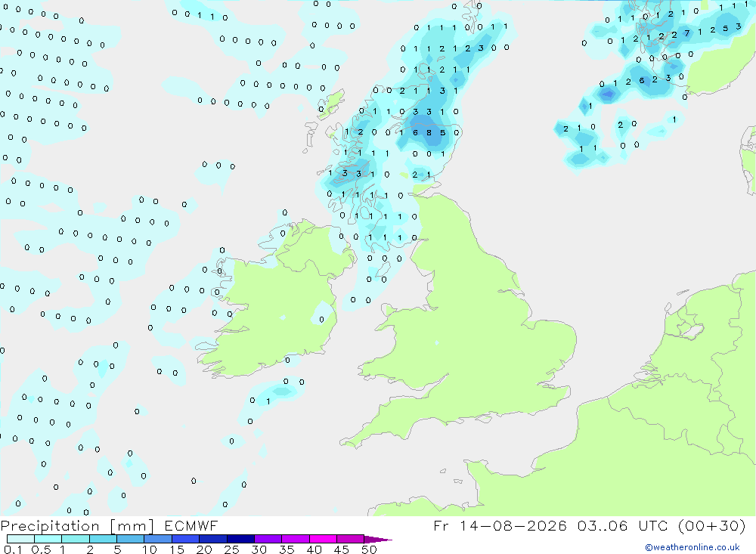
Task: Click the legend tick label '25'
Action: tap(231, 549)
